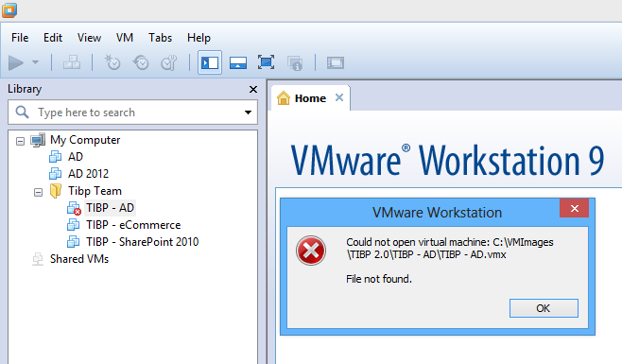Open the Tabs menu
This screenshot has width=622, height=364.
[161, 38]
